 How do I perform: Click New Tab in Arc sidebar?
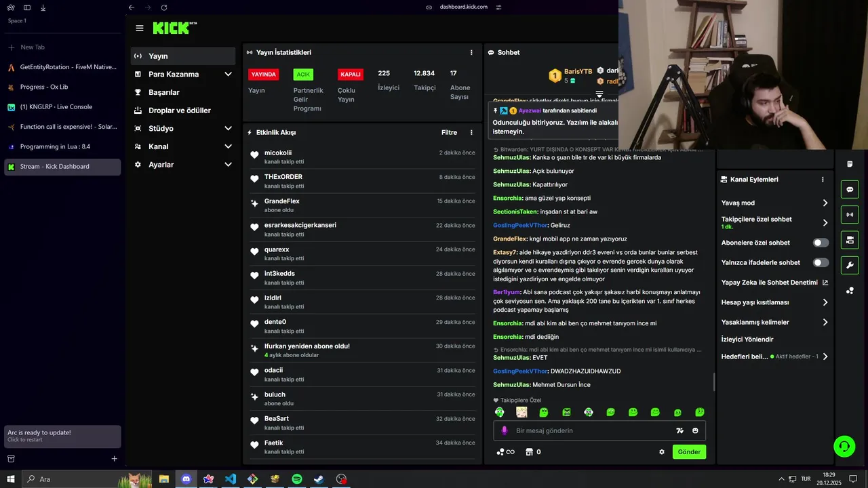62,47
